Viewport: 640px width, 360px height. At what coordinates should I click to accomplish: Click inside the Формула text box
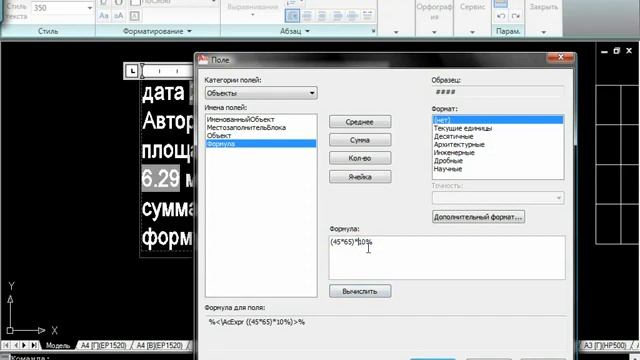click(447, 258)
